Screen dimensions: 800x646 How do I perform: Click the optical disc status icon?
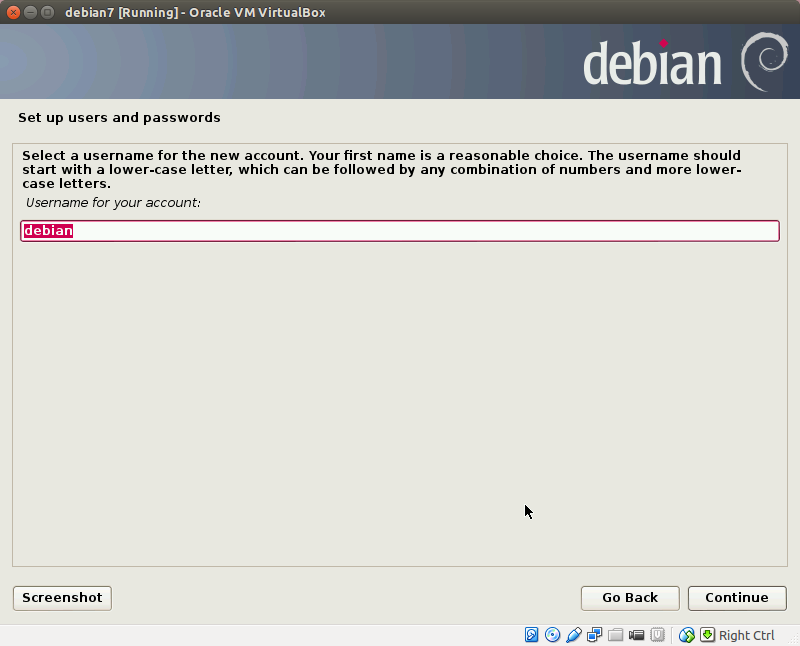[x=552, y=635]
